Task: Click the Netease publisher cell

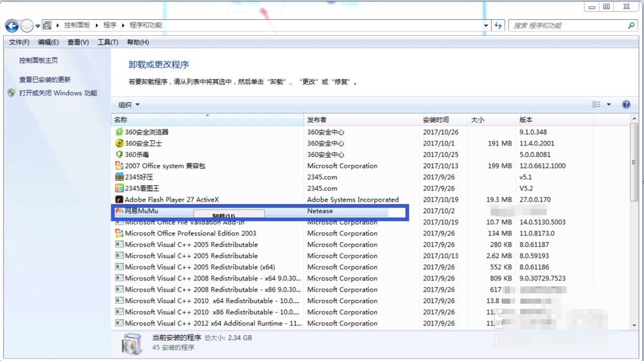Action: click(x=320, y=211)
